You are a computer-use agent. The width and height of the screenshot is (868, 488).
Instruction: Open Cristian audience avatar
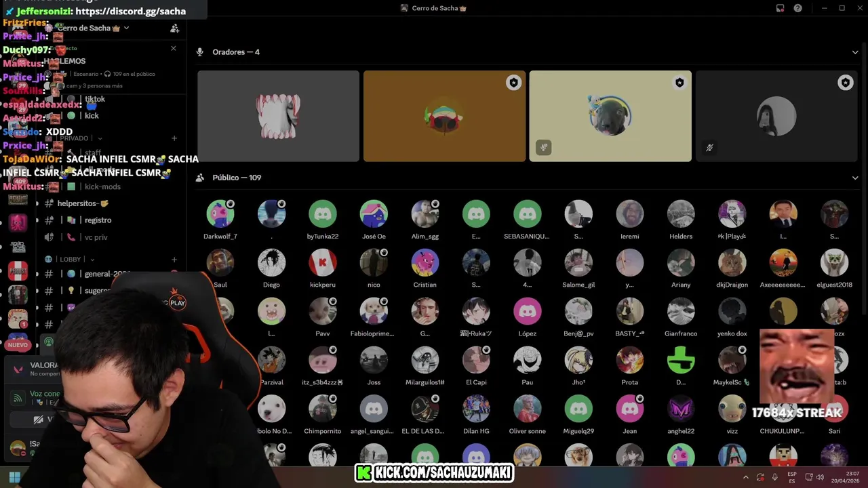425,262
